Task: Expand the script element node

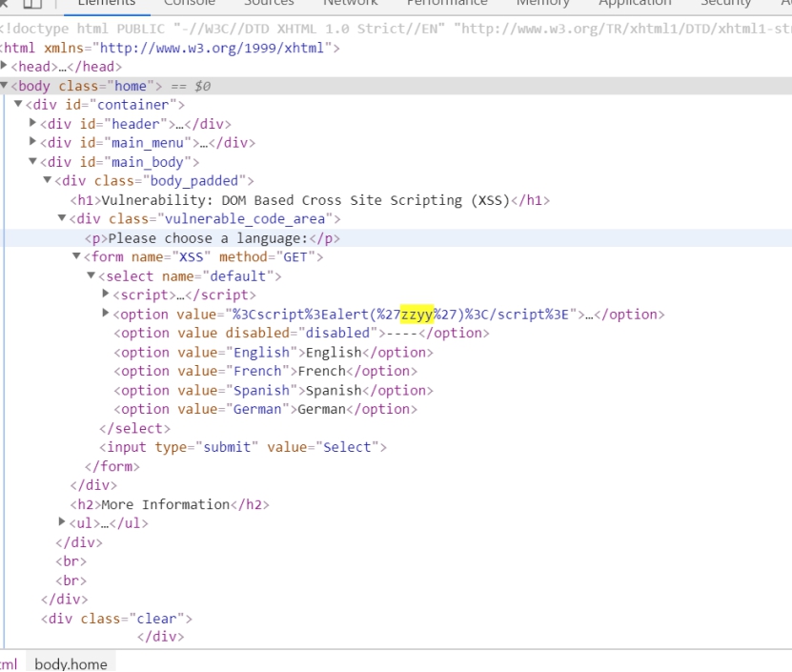Action: [x=106, y=293]
